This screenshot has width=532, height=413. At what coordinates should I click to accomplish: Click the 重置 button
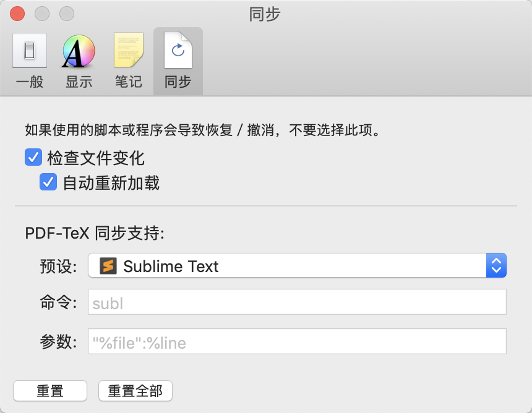(x=50, y=391)
